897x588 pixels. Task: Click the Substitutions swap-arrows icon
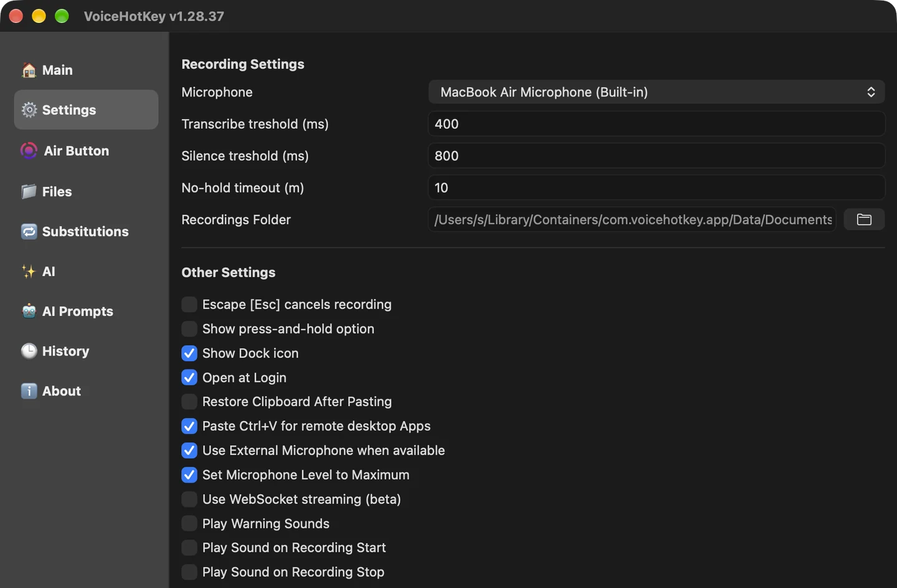[29, 231]
